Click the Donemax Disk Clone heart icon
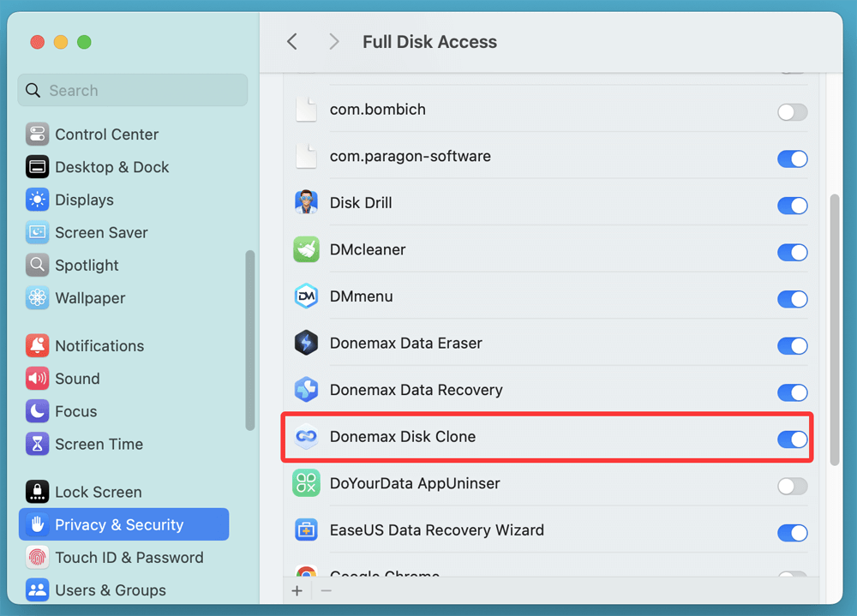 tap(306, 438)
